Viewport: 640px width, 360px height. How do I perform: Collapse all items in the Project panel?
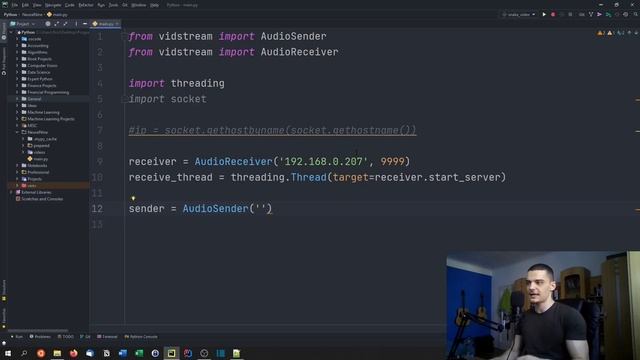click(65, 24)
